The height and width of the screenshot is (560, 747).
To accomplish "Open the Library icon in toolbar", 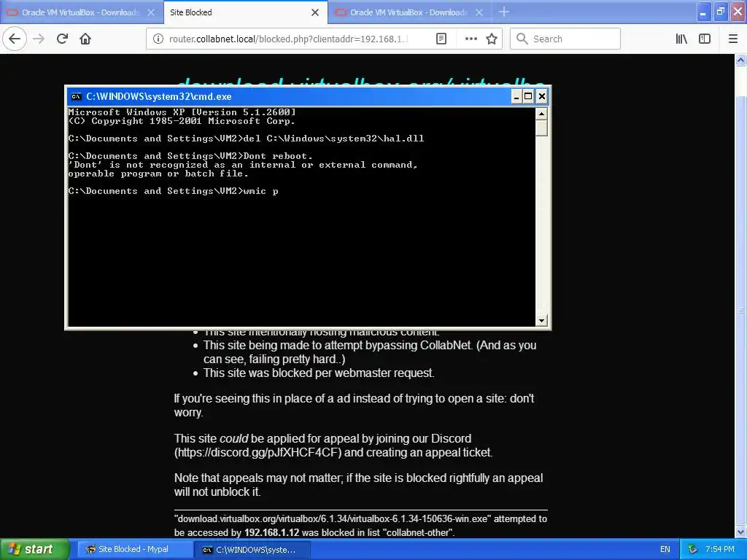I will pos(681,39).
